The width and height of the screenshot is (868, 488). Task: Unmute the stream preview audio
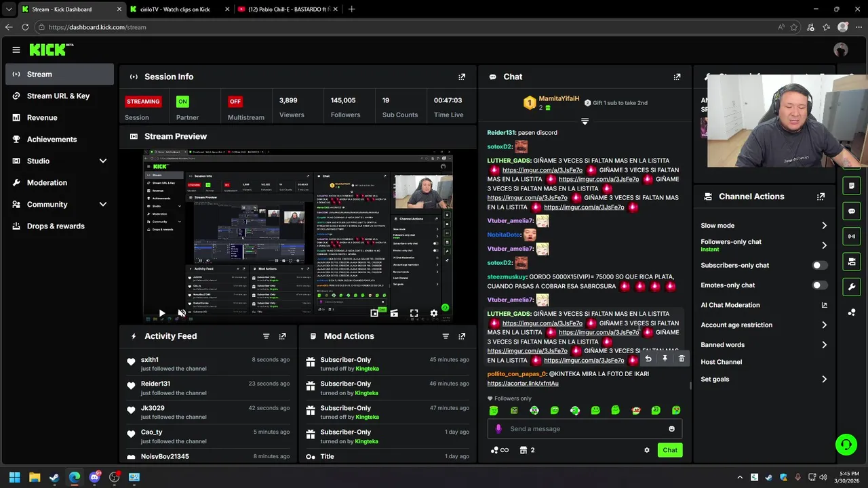[182, 313]
